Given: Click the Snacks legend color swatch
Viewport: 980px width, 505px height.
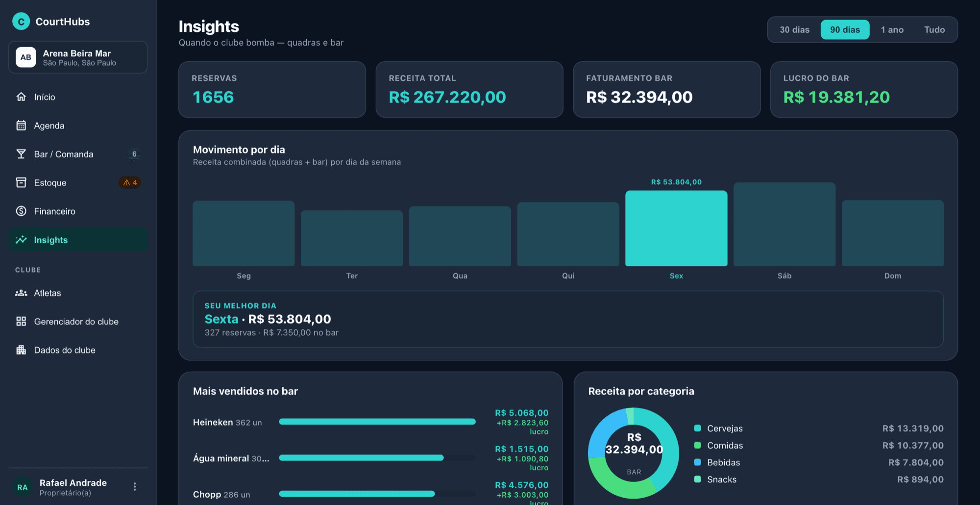Looking at the screenshot, I should point(697,480).
